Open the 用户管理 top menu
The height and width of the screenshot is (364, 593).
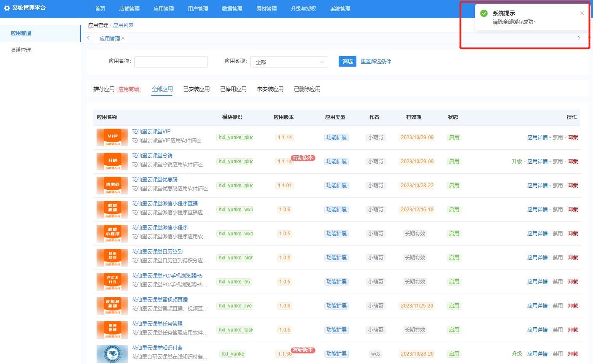(198, 9)
